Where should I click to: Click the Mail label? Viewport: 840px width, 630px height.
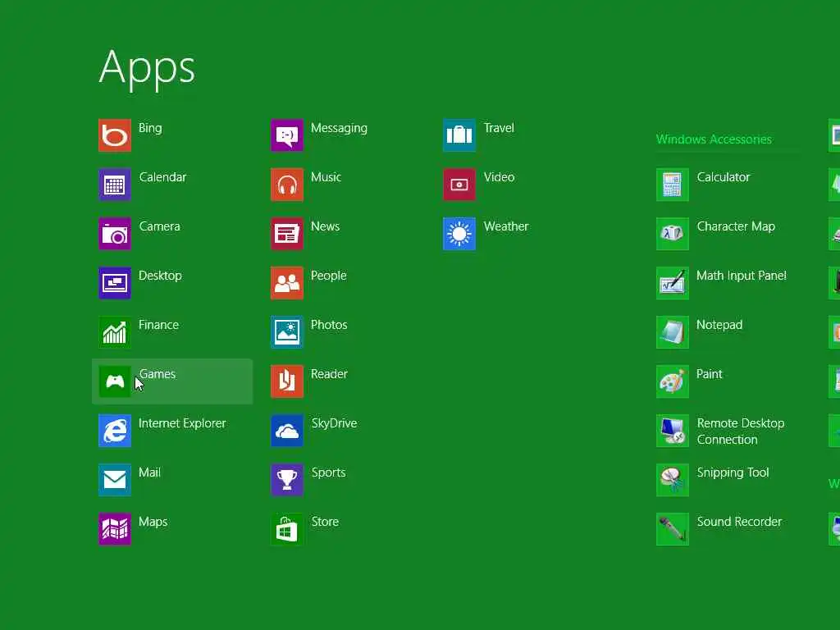(149, 472)
